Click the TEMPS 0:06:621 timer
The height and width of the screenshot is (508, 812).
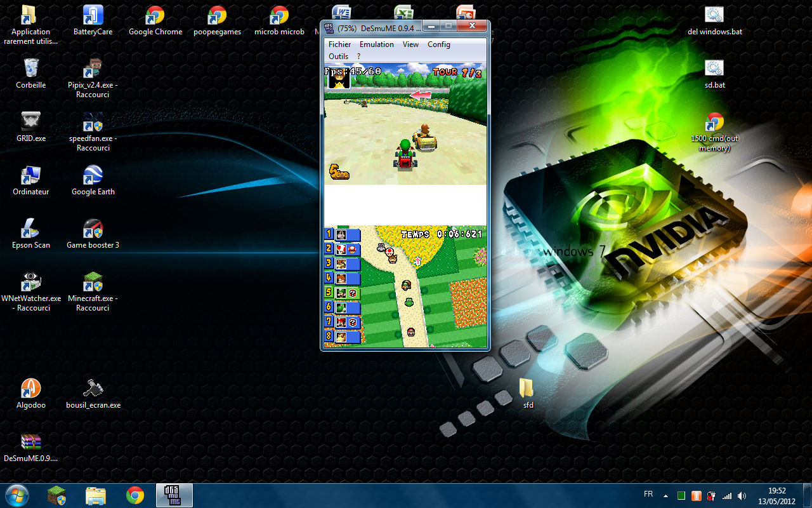pyautogui.click(x=442, y=234)
